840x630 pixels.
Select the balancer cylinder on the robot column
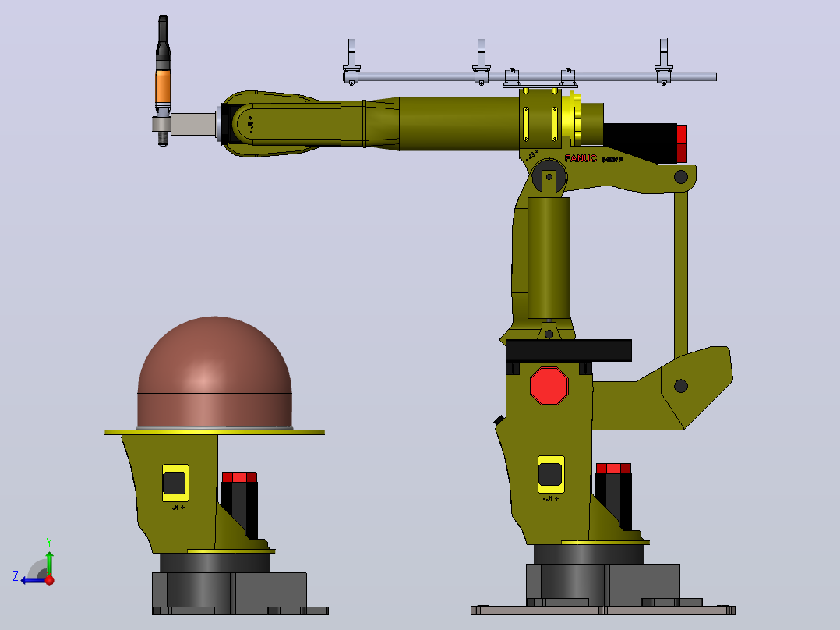[x=549, y=257]
